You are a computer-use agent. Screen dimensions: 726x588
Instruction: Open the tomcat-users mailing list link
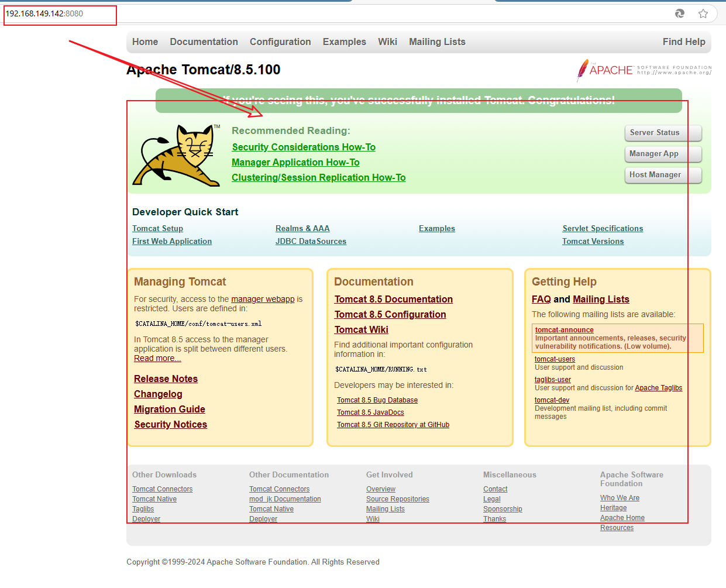[x=555, y=359]
